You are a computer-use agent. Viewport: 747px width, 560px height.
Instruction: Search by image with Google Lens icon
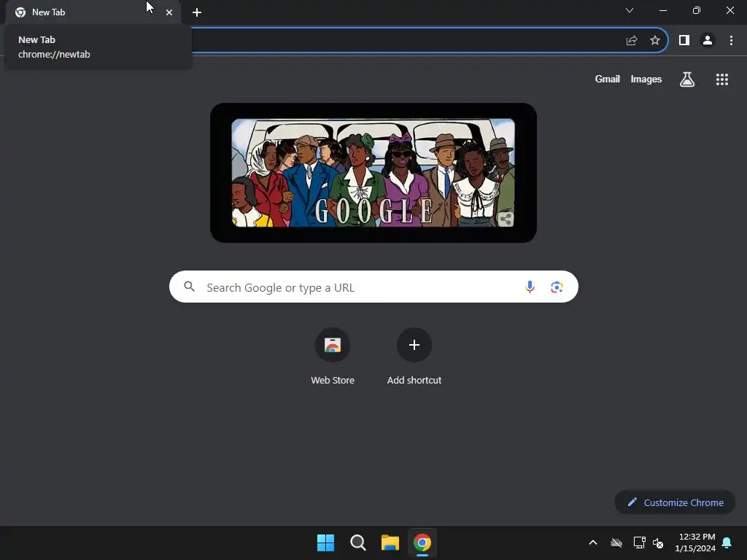[557, 287]
